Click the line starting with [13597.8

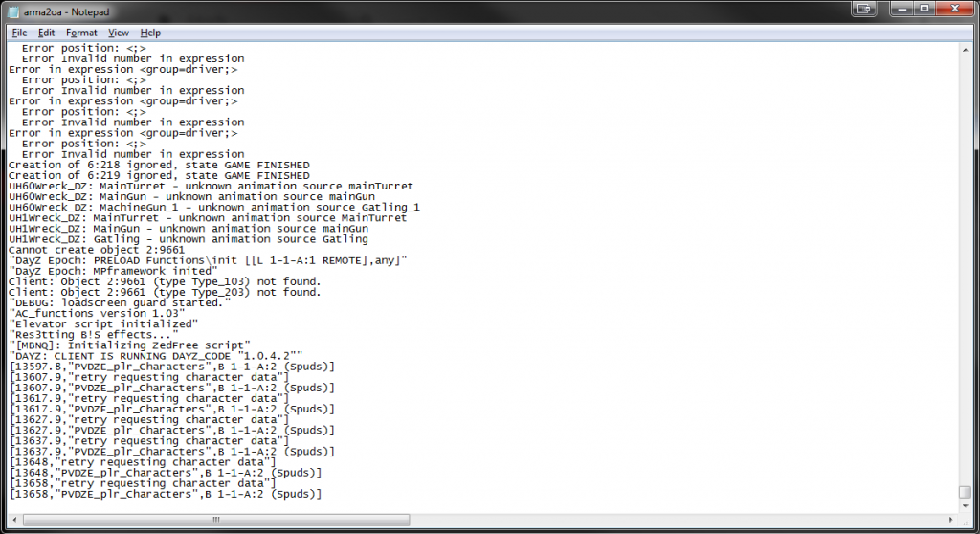point(172,367)
